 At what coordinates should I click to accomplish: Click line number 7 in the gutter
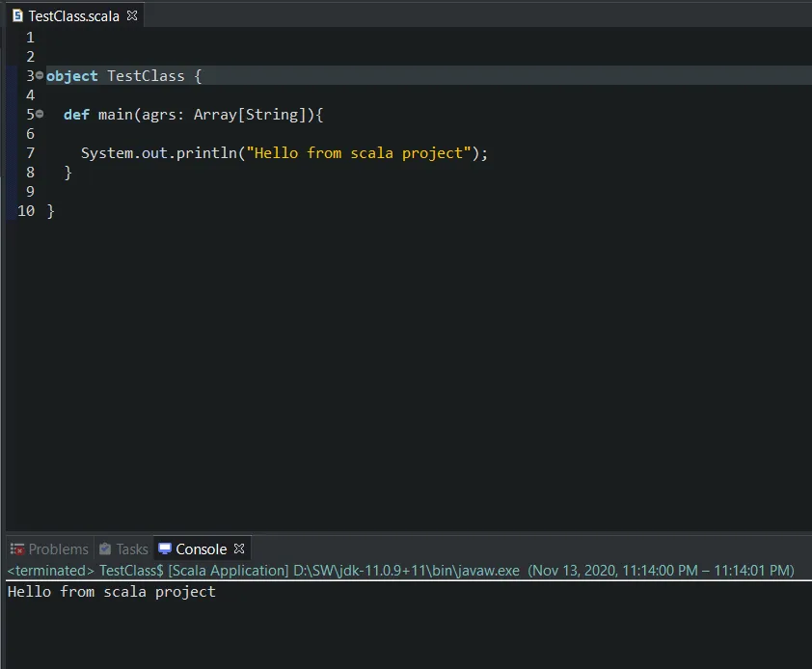point(30,153)
